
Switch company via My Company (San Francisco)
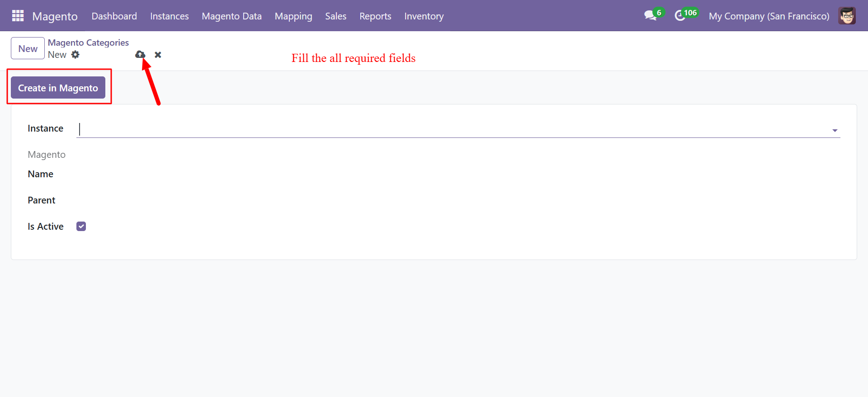tap(769, 16)
